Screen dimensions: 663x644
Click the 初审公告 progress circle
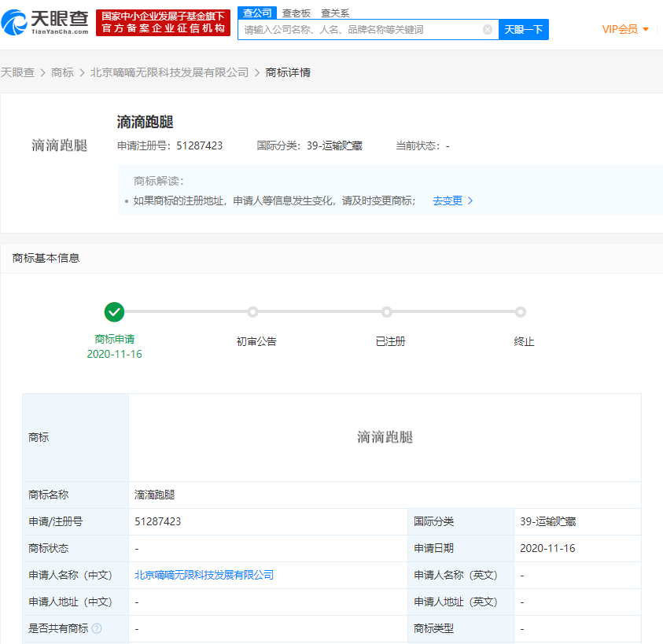click(x=252, y=312)
